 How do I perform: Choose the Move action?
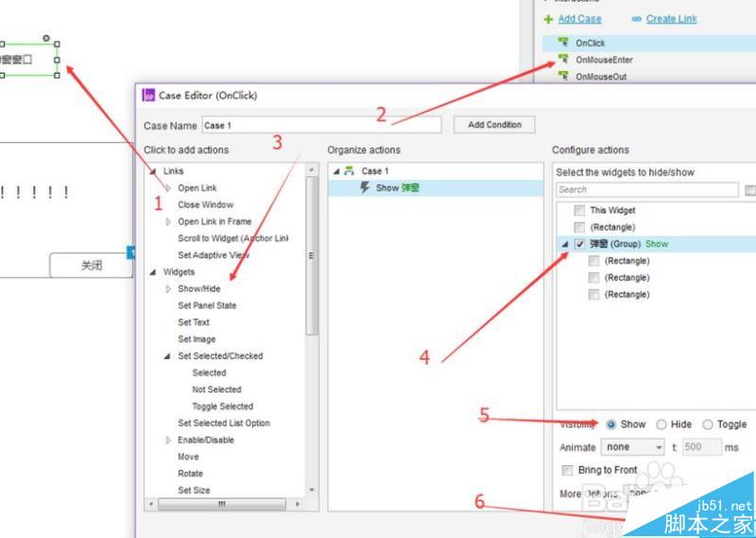click(x=188, y=457)
